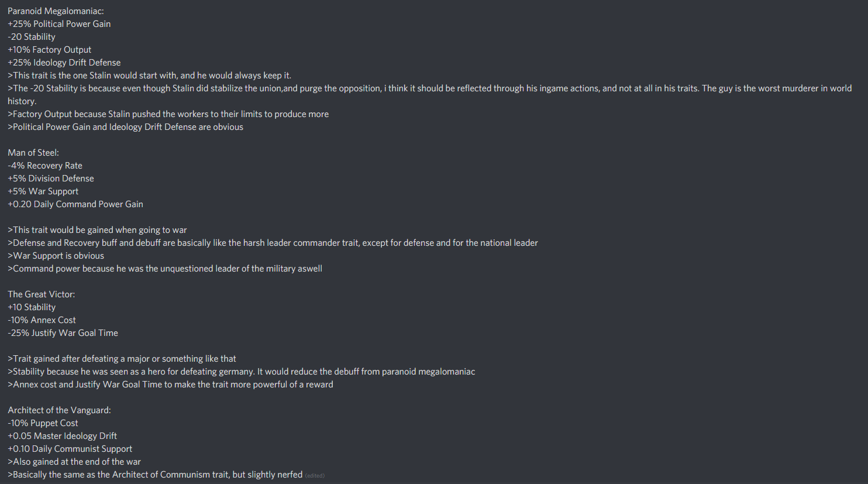Click the '-10% Puppet Cost' line

pyautogui.click(x=43, y=423)
